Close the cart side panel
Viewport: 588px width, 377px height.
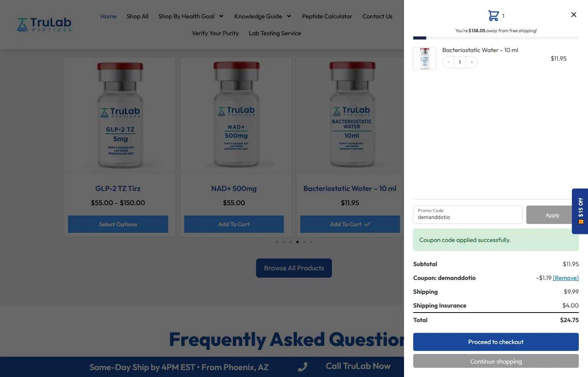click(x=573, y=15)
